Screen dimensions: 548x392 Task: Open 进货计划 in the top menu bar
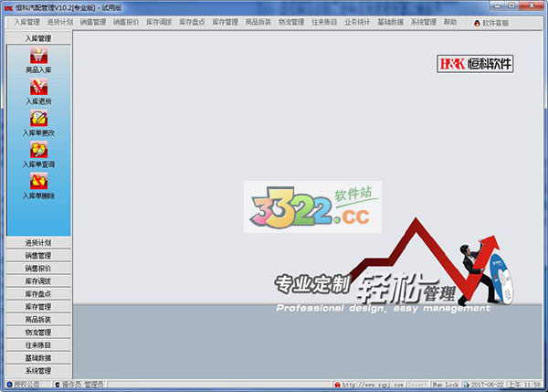pos(60,22)
